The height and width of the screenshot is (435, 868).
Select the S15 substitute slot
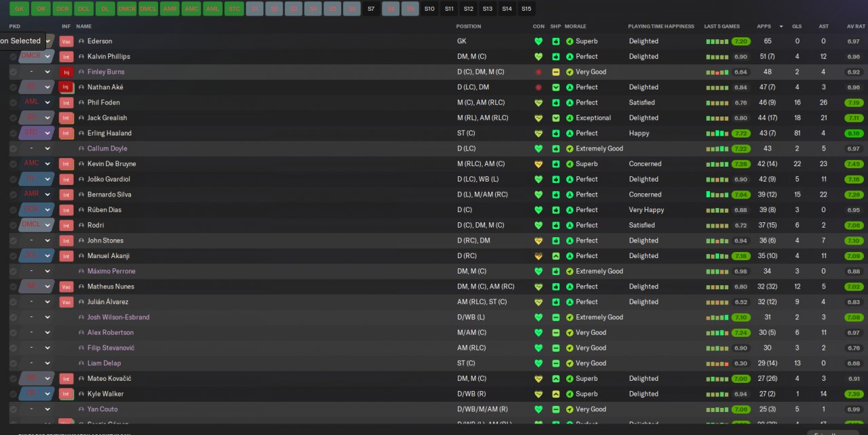pyautogui.click(x=526, y=9)
